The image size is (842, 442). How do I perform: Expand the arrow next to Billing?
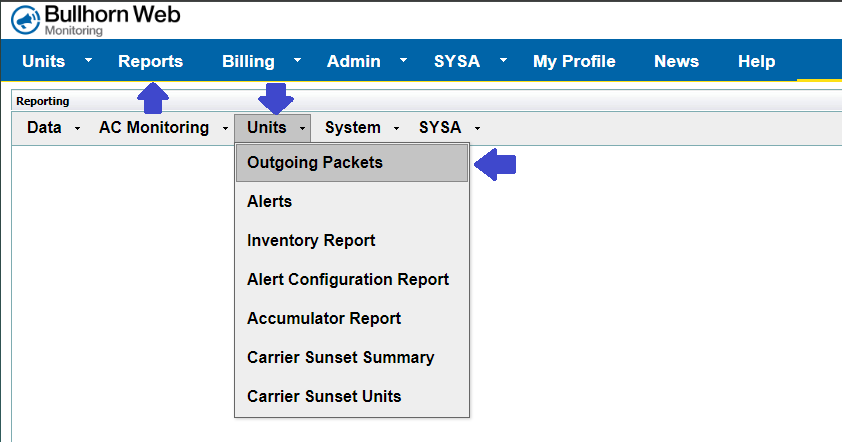297,60
